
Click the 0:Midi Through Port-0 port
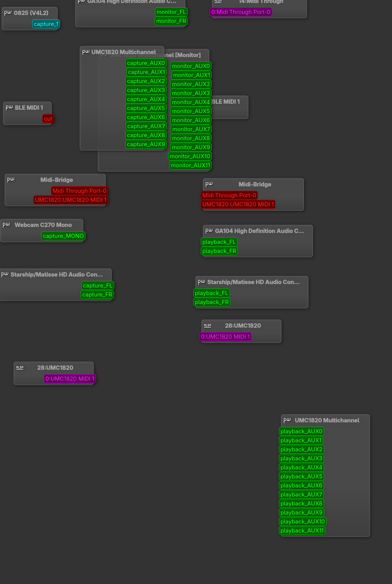click(241, 12)
